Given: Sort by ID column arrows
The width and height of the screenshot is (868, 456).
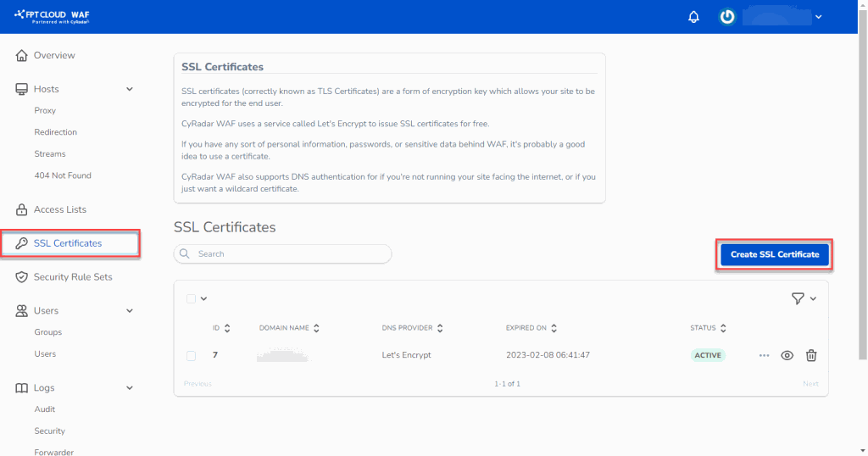Looking at the screenshot, I should [227, 328].
